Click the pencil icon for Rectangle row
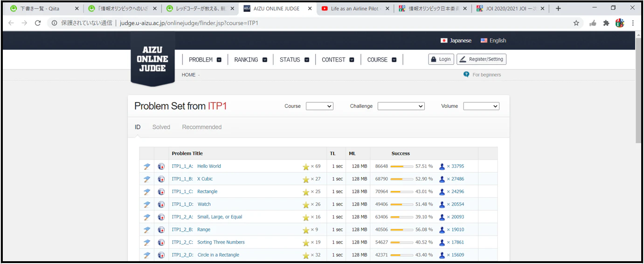 coord(147,192)
